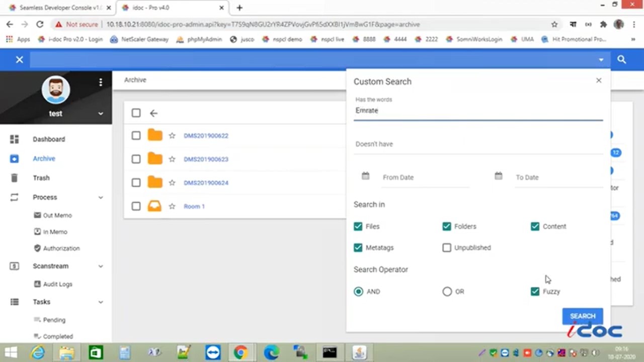Open the test user dropdown
The image size is (644, 362).
[100, 114]
